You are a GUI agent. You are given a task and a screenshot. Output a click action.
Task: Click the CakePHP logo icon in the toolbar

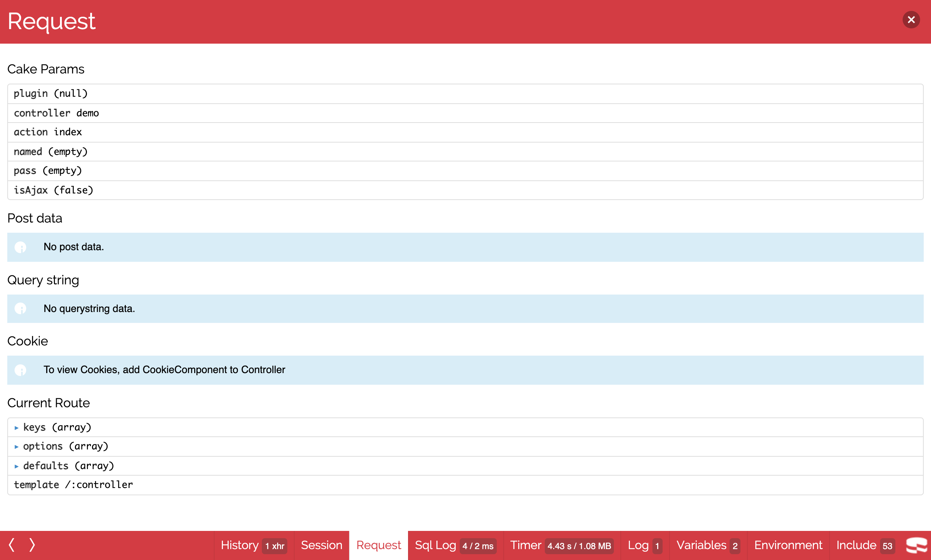916,545
